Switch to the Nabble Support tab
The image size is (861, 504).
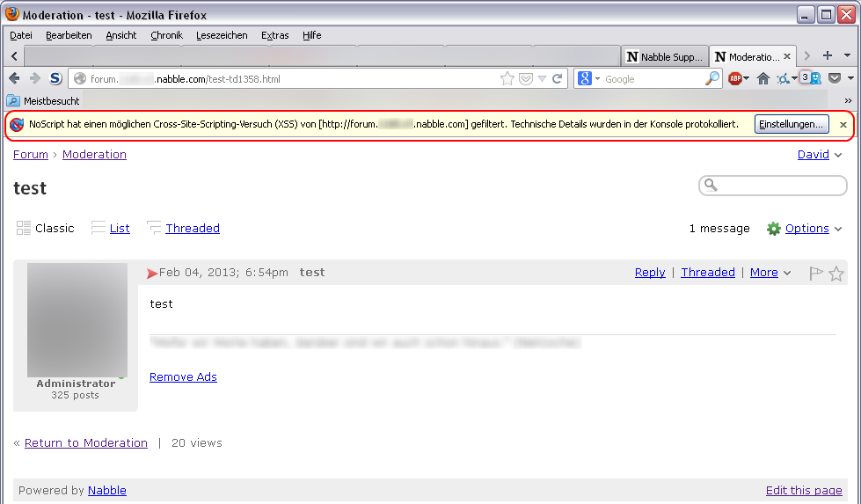point(664,57)
